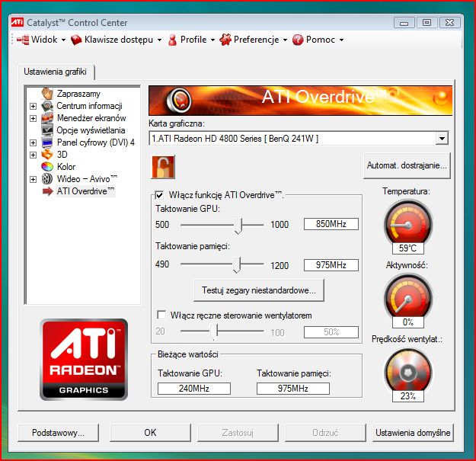Click the 975MHz memory clock setting field
The width and height of the screenshot is (476, 461).
point(331,265)
